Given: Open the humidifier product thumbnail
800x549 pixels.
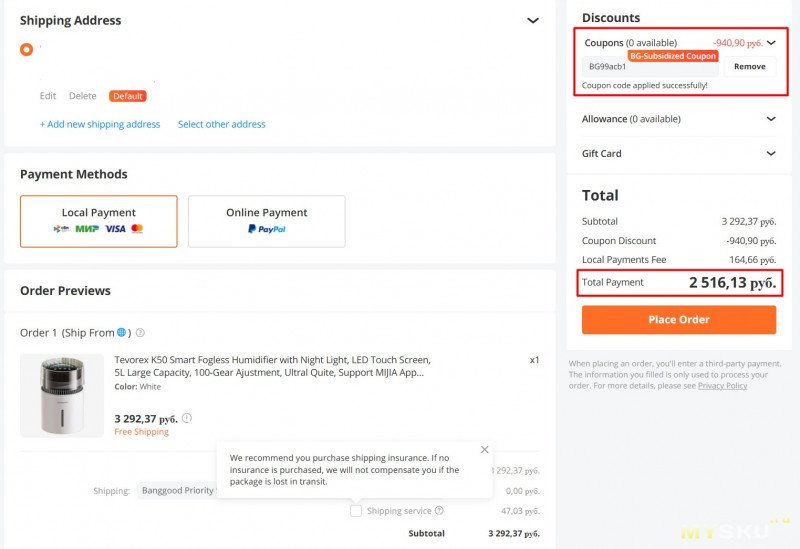Looking at the screenshot, I should 62,395.
